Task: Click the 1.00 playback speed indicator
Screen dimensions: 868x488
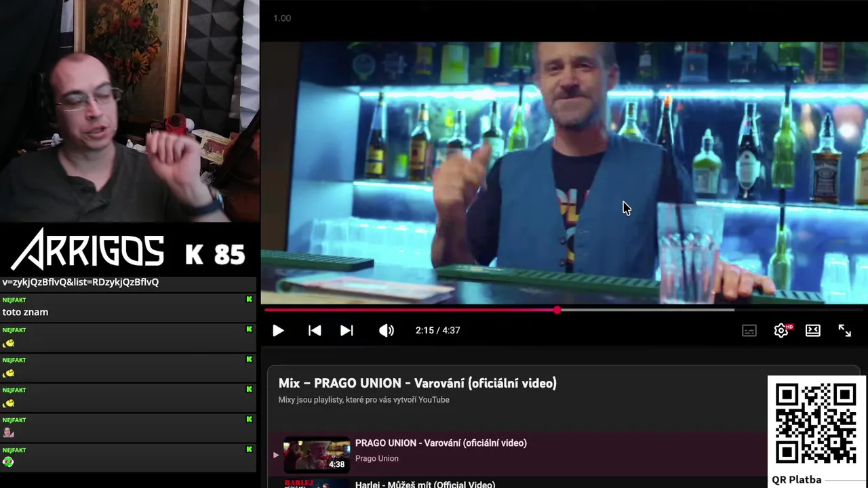Action: [282, 18]
